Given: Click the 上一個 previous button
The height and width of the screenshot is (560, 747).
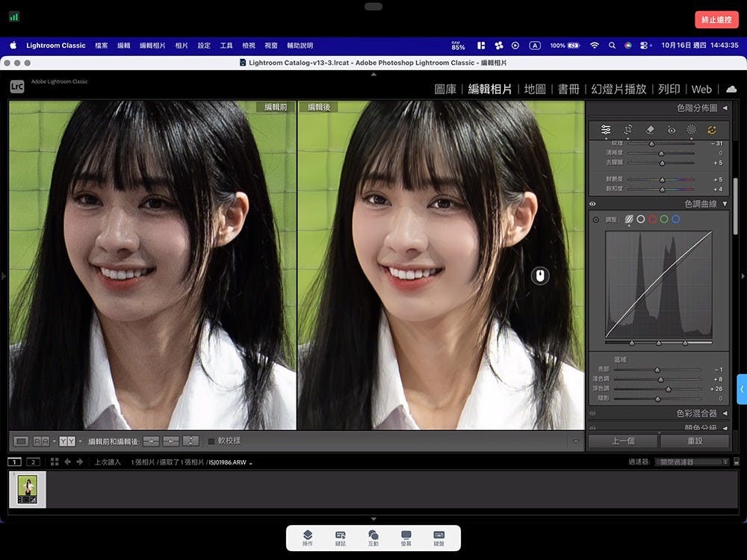Looking at the screenshot, I should (622, 441).
